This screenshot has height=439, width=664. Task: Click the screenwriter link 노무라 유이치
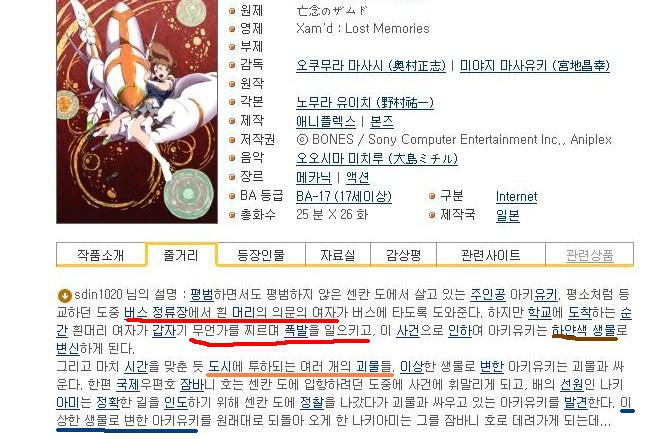pos(365,103)
